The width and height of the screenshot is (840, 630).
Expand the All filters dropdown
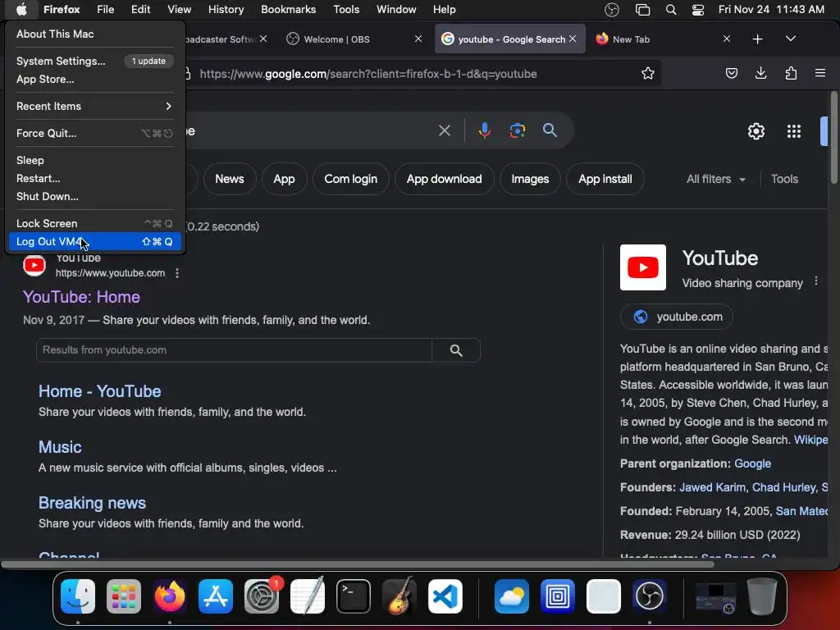pyautogui.click(x=715, y=179)
